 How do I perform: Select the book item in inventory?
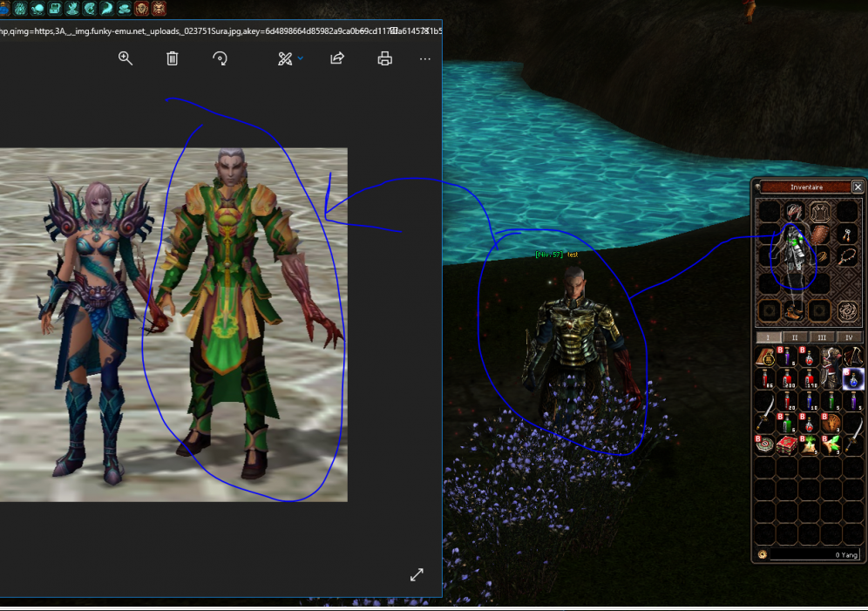[x=765, y=357]
